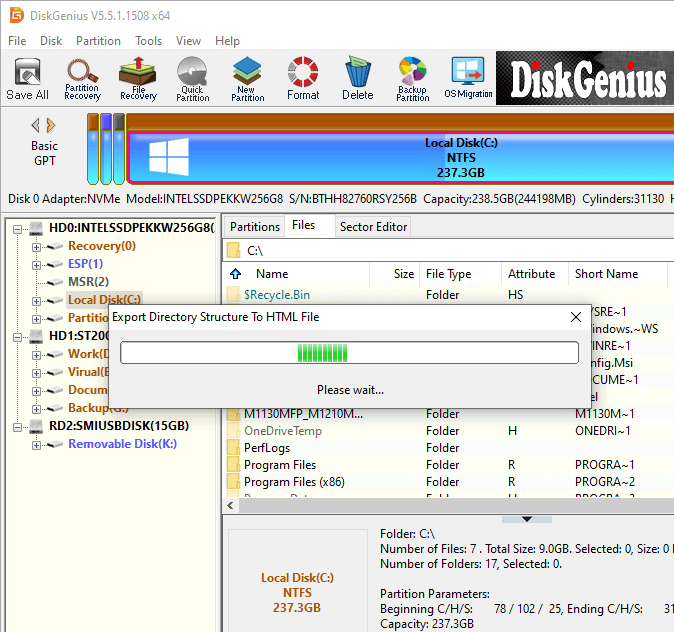Expand the Recovery(0) partition node
Image resolution: width=674 pixels, height=632 pixels.
pyautogui.click(x=37, y=246)
